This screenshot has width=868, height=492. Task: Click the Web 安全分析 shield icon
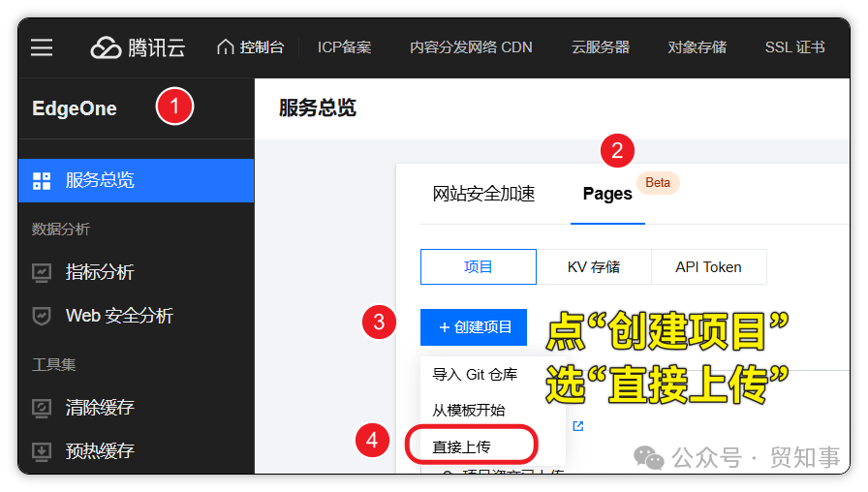click(x=42, y=316)
